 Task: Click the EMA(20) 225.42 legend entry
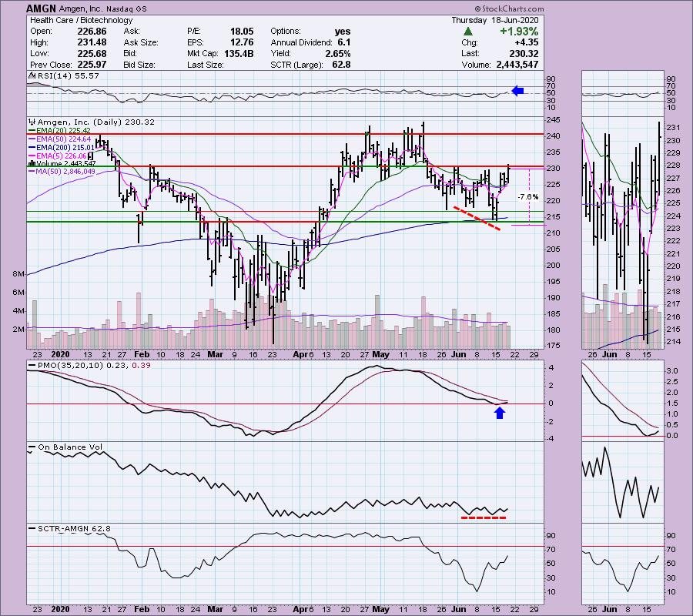tap(64, 131)
